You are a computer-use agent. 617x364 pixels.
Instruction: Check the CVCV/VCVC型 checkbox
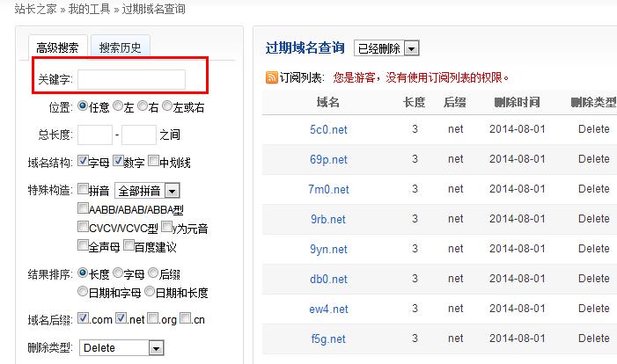coord(83,227)
